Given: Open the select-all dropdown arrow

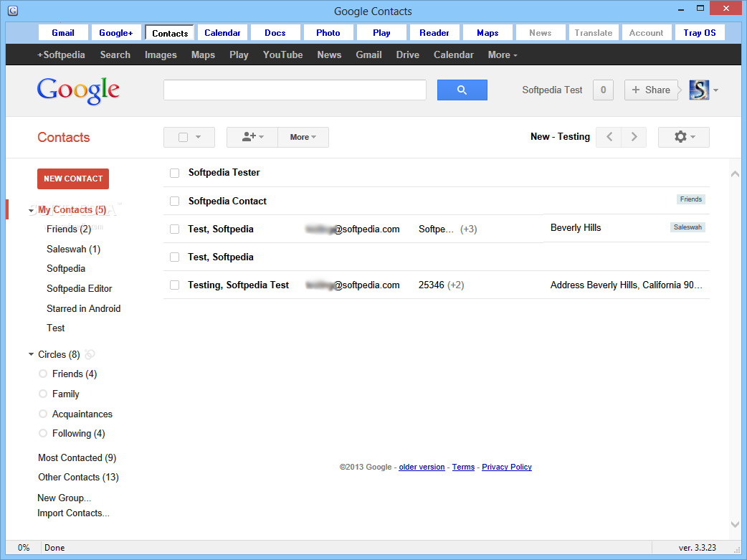Looking at the screenshot, I should tap(198, 137).
